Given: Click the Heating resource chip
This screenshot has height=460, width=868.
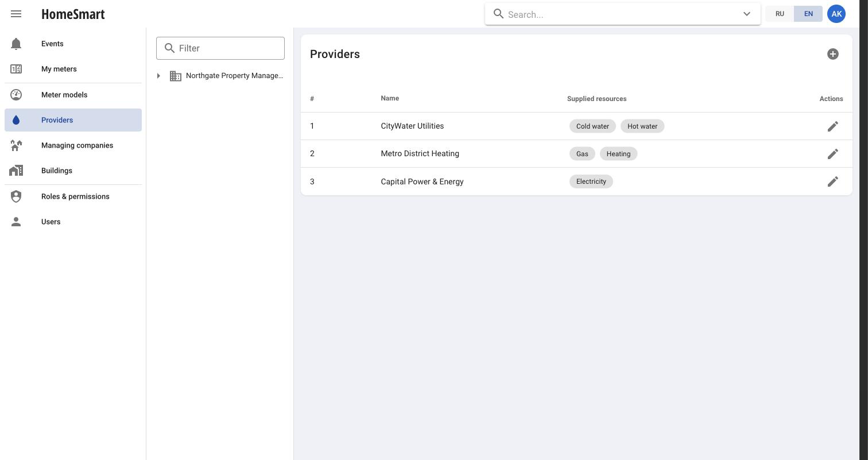Looking at the screenshot, I should coord(618,154).
